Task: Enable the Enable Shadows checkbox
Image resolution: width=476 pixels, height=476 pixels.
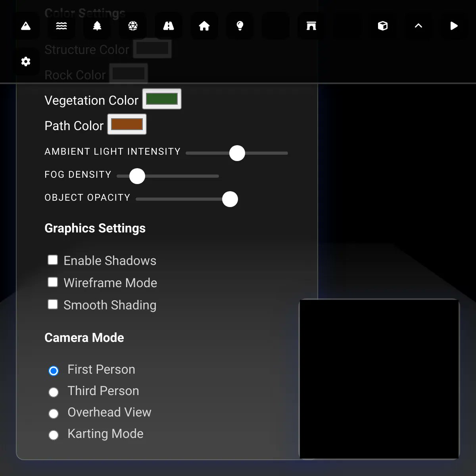Action: point(53,260)
